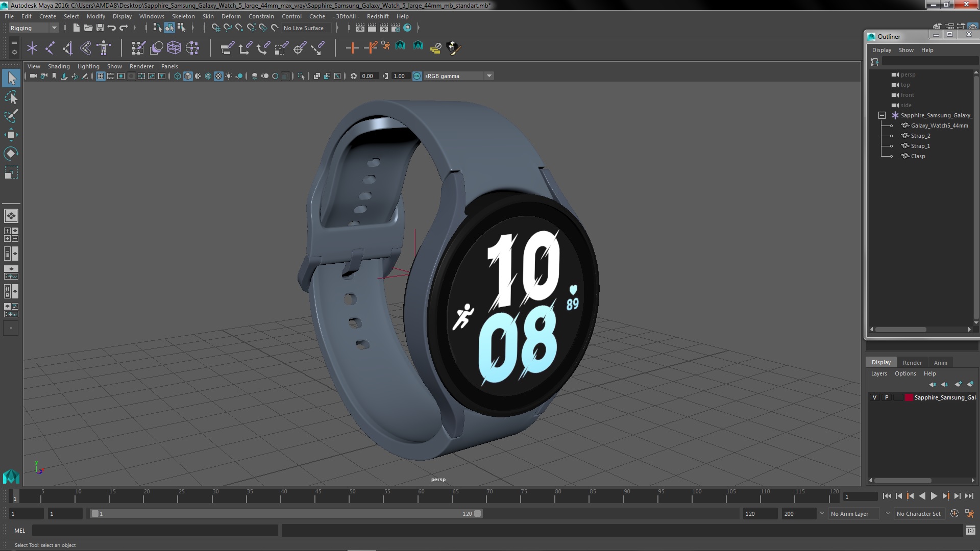Image resolution: width=980 pixels, height=551 pixels.
Task: Toggle textured display in the viewport
Action: tap(218, 76)
